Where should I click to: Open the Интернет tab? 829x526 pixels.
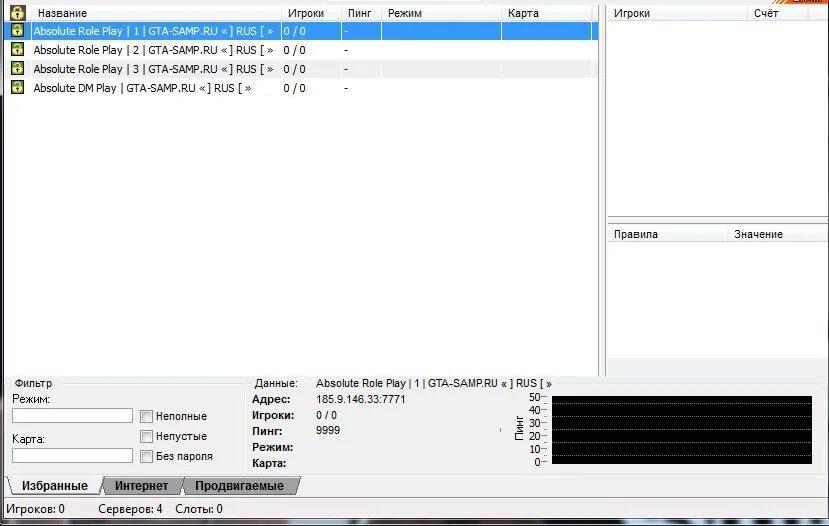141,486
